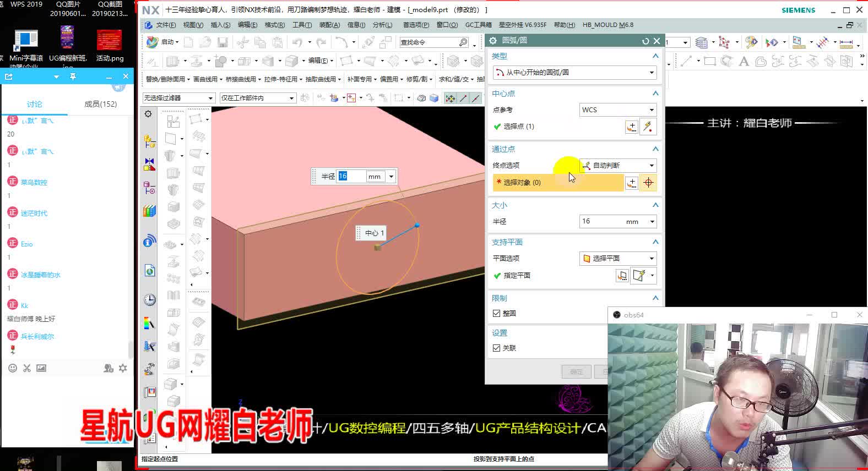
Task: Click the OK (确定) button in the dialog
Action: [577, 372]
